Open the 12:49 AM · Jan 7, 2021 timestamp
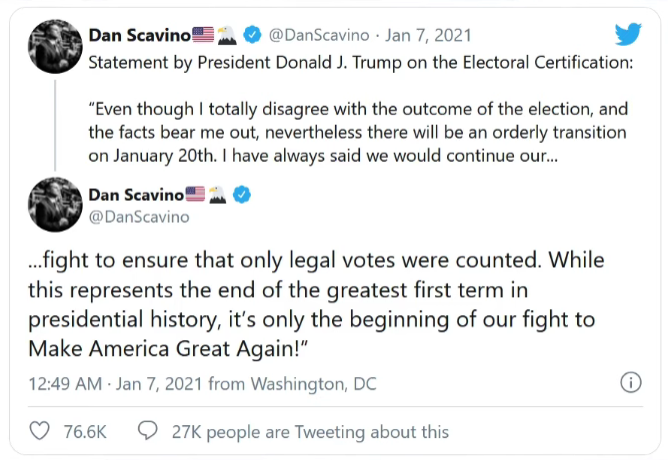Screen dimensions: 668x460 115,384
